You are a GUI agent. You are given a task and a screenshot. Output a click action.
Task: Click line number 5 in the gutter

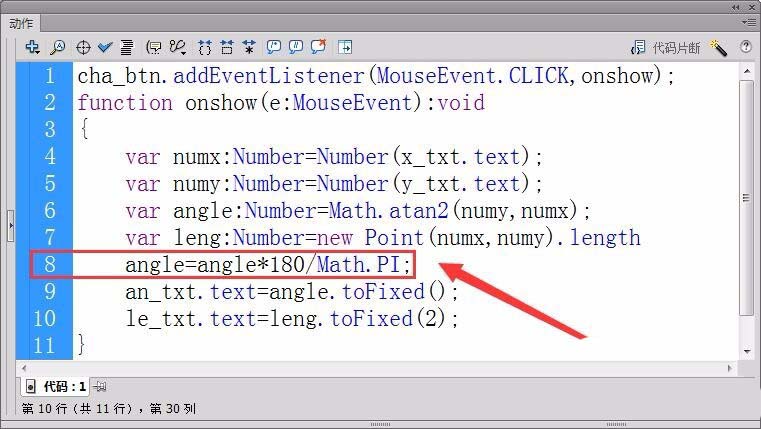tap(50, 183)
